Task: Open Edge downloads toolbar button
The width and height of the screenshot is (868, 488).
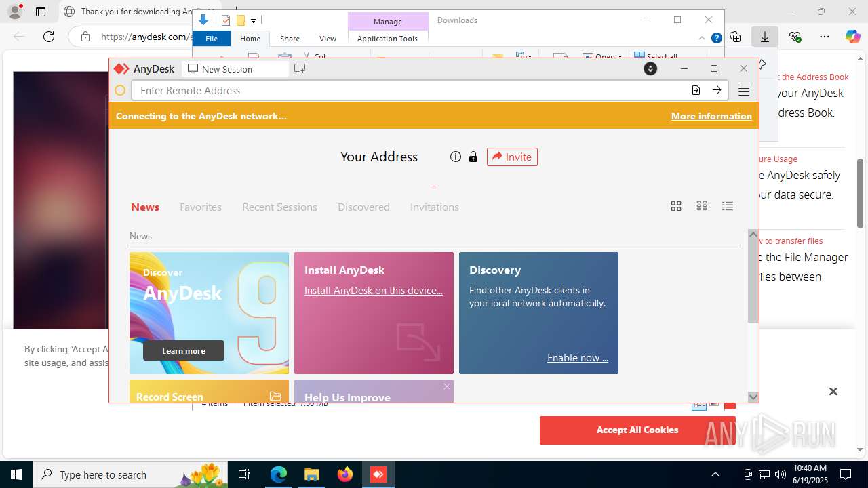Action: (765, 37)
